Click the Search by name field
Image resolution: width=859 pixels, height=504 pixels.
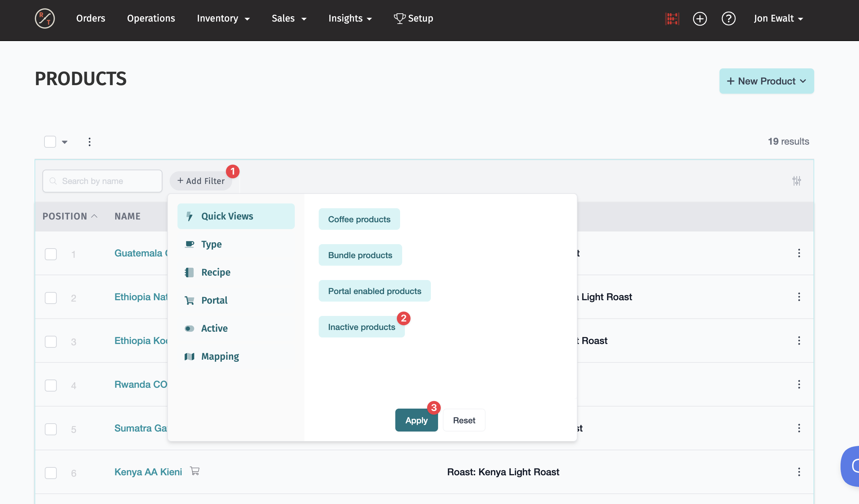(x=103, y=181)
